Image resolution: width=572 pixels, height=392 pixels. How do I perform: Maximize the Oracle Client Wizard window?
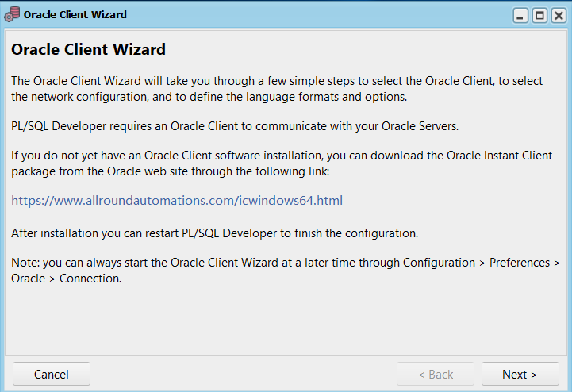point(539,16)
